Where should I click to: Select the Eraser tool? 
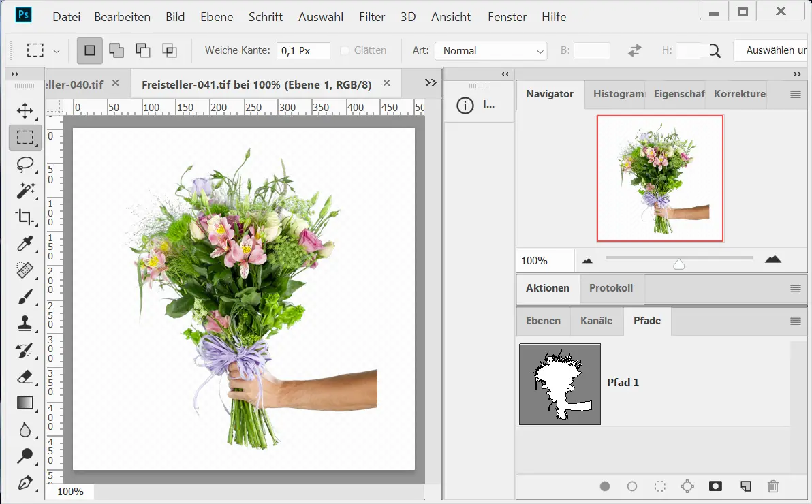[x=25, y=377]
